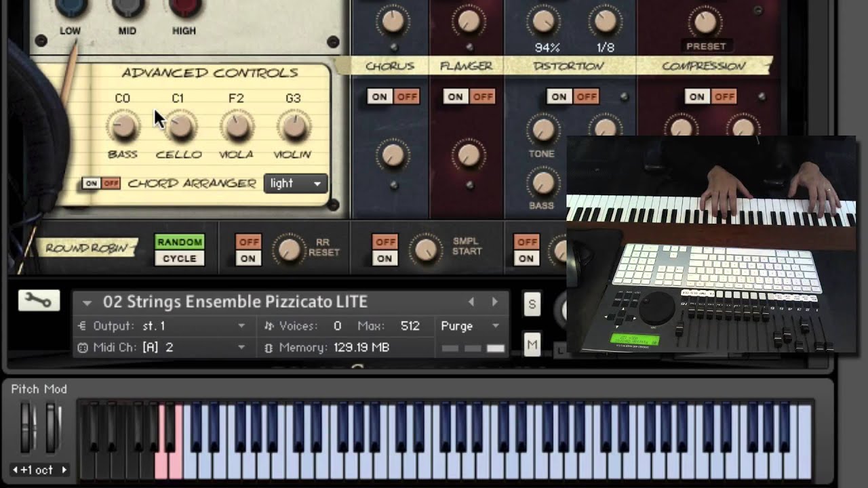Viewport: 868px width, 488px height.
Task: Click the 1/8 knob above Distortion
Action: click(605, 21)
